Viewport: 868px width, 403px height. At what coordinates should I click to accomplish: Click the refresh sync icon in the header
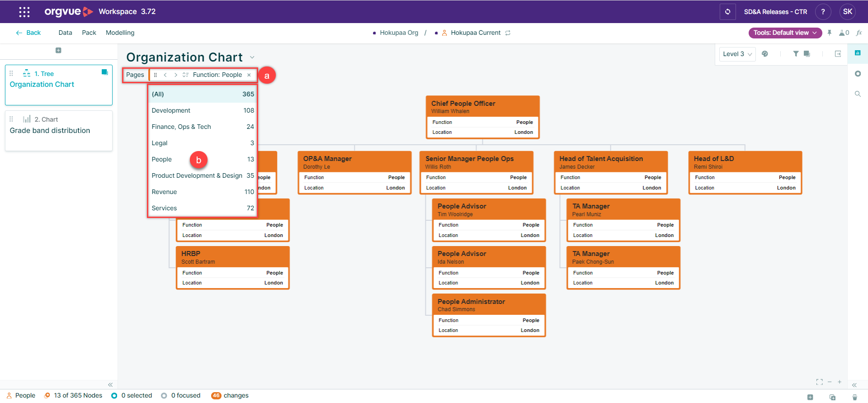pos(727,12)
